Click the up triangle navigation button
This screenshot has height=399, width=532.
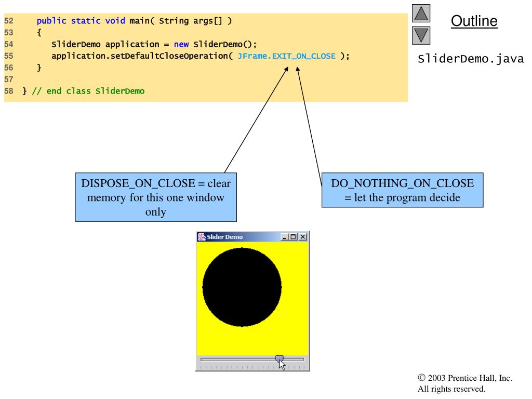(421, 13)
